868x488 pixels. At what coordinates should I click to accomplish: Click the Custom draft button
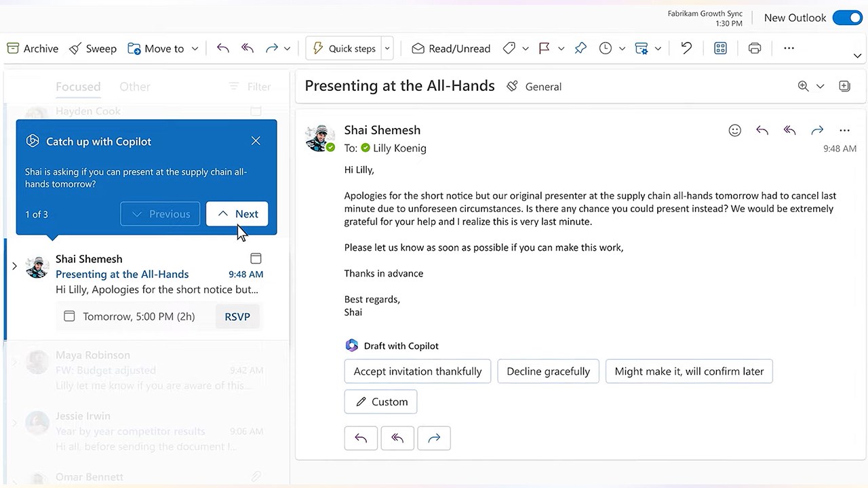381,402
